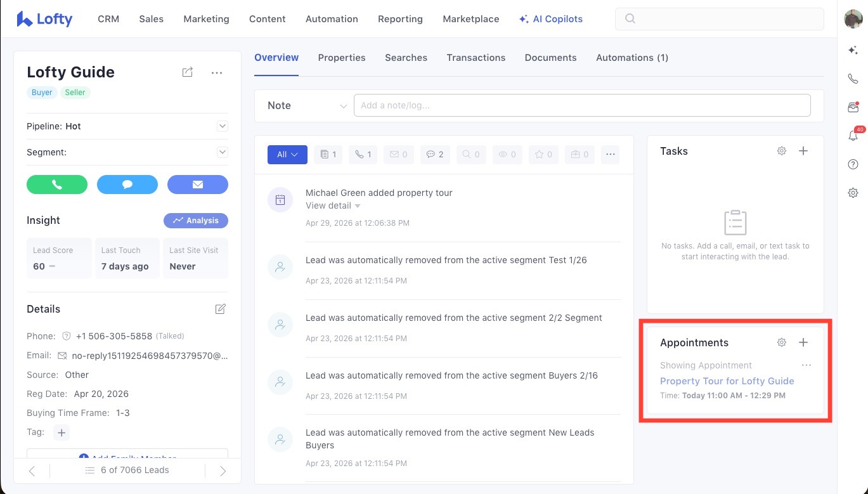Expand View detail for property tour

(333, 205)
